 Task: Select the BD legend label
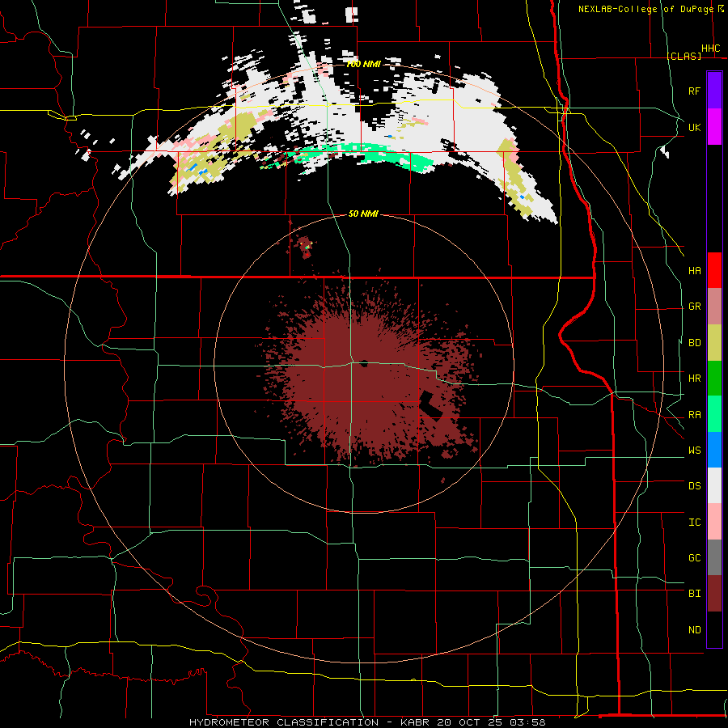(x=695, y=343)
